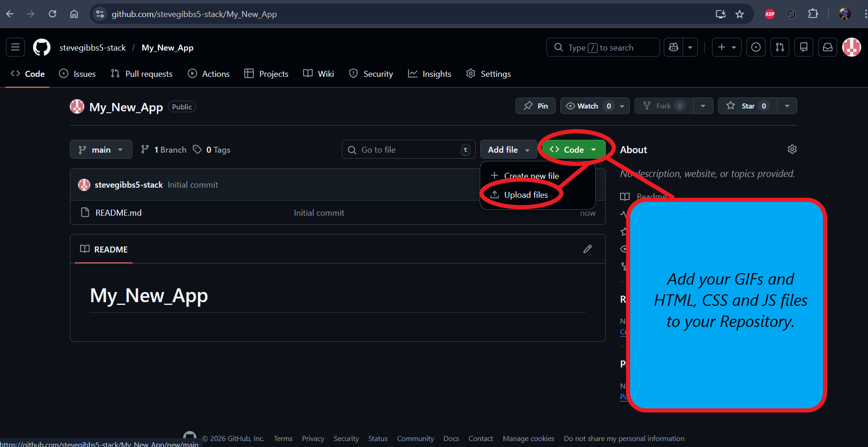Viewport: 868px width, 447px height.
Task: Open the ABP Adblock extension icon
Action: (x=770, y=14)
